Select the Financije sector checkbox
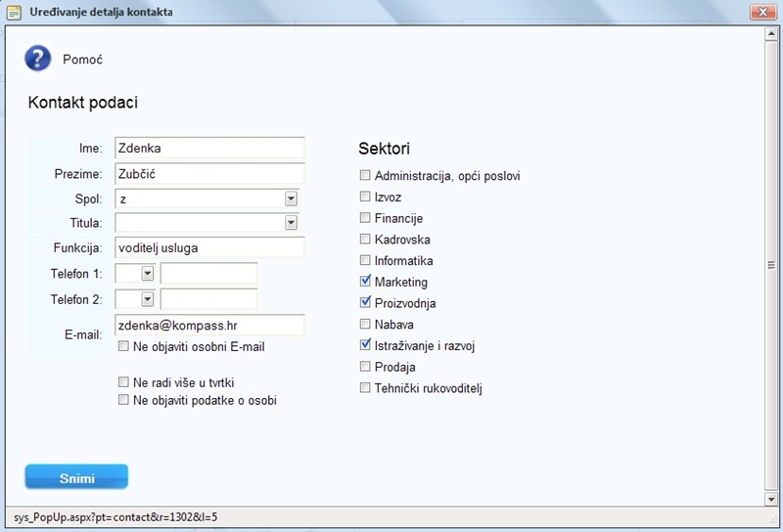 click(365, 218)
